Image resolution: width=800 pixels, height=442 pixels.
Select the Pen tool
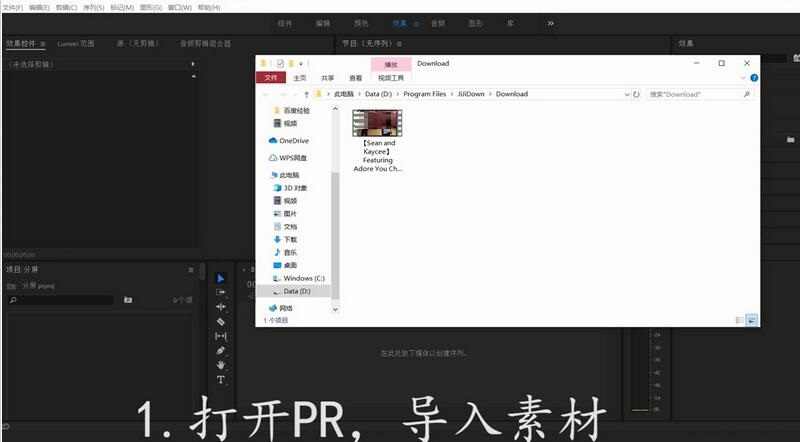221,351
